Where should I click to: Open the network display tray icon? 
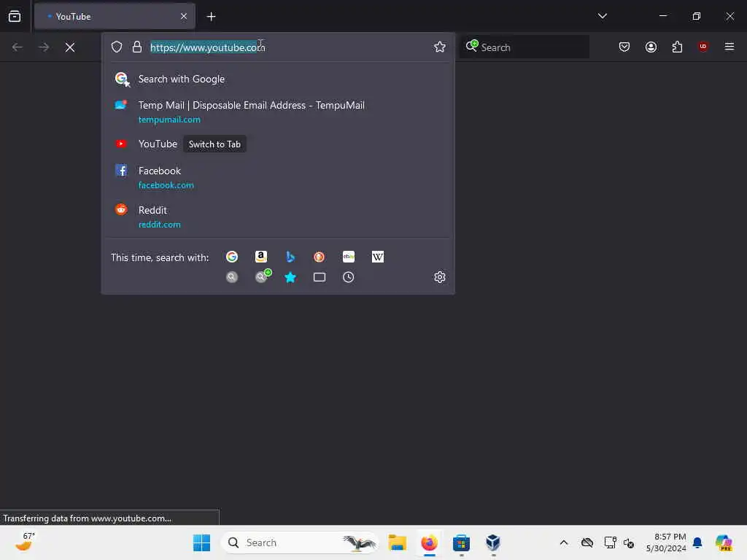[610, 542]
